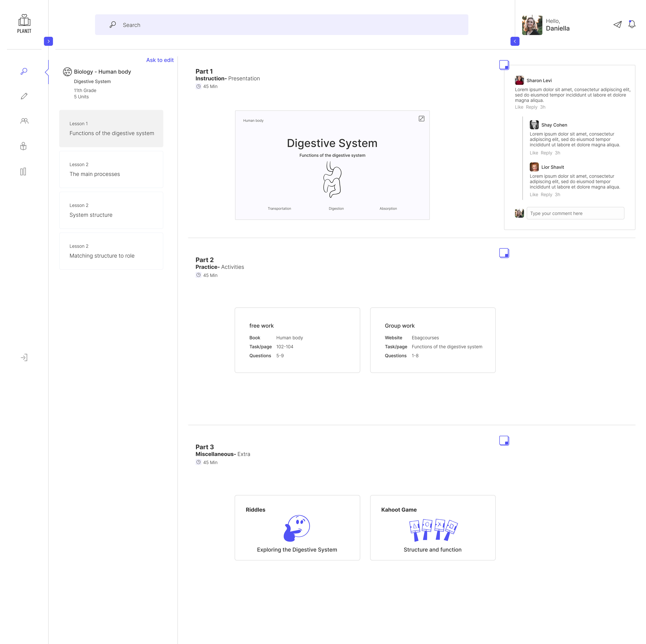This screenshot has height=644, width=646.
Task: Open the columns chart sidebar icon
Action: (23, 172)
